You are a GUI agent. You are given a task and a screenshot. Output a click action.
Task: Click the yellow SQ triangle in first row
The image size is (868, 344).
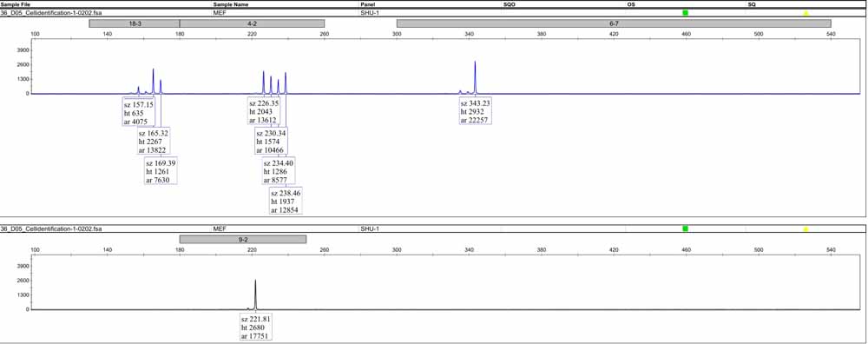[806, 13]
